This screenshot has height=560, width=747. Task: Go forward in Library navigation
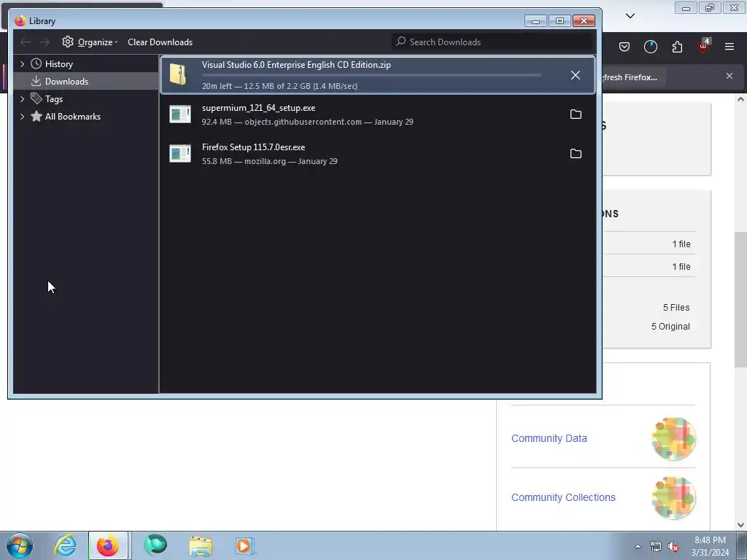[x=44, y=42]
